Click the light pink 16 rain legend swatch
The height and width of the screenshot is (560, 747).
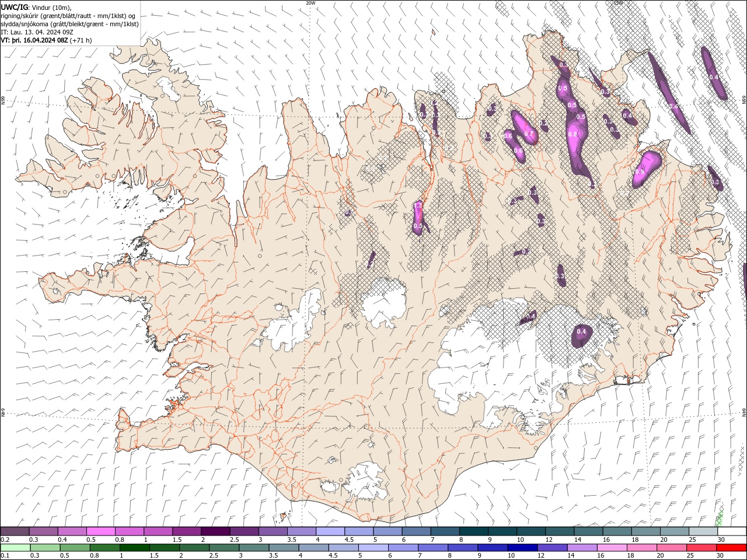612,548
